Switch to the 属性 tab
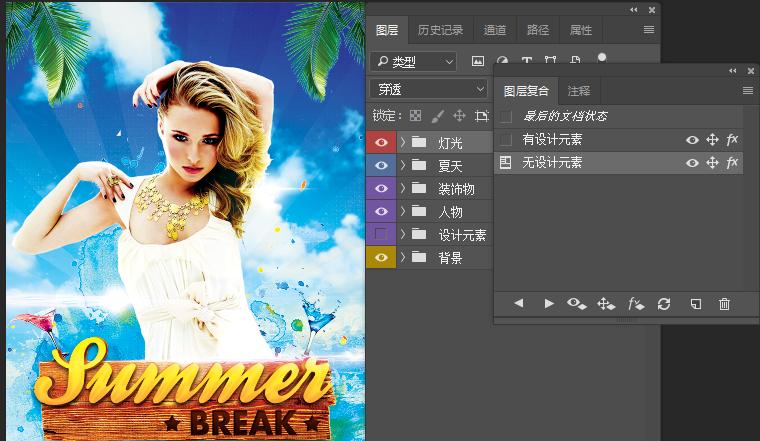This screenshot has width=760, height=441. pos(581,30)
